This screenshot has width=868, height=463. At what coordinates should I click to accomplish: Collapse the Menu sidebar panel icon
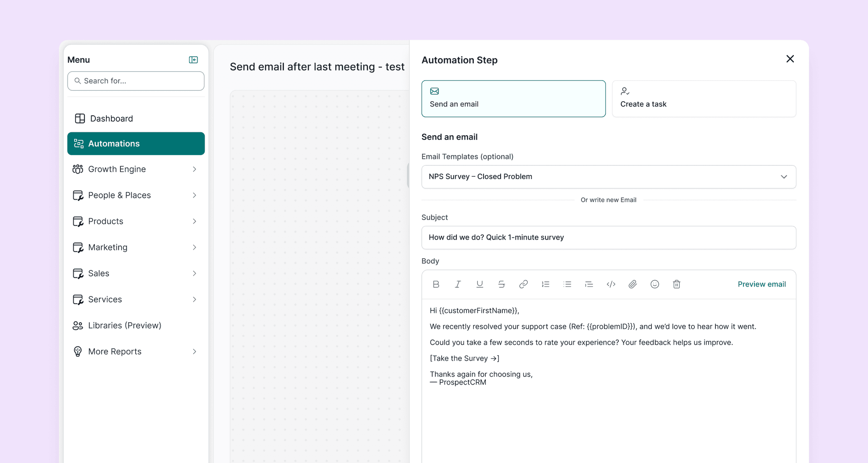(x=193, y=60)
